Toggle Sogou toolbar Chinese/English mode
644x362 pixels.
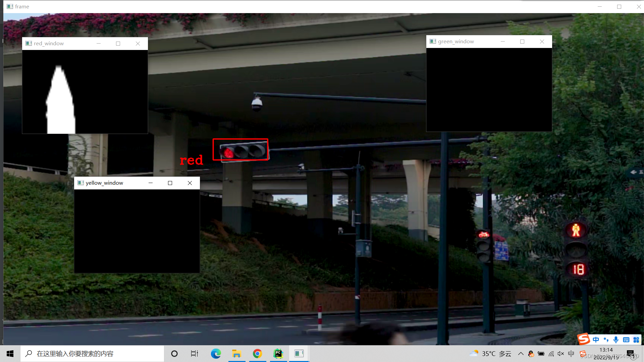(596, 340)
